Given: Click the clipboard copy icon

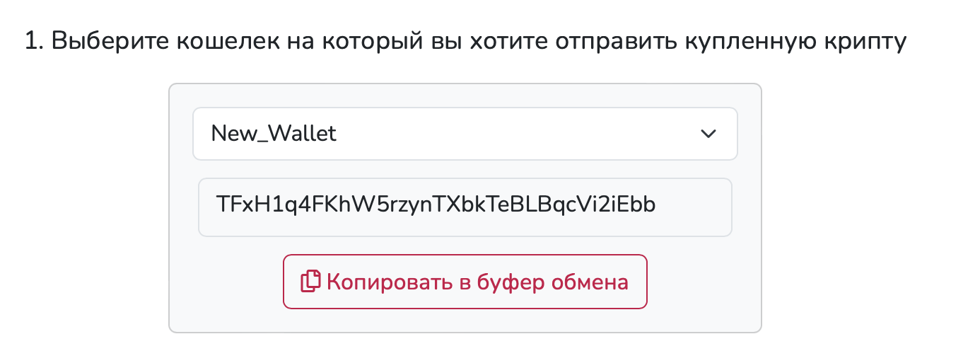Looking at the screenshot, I should click(311, 282).
